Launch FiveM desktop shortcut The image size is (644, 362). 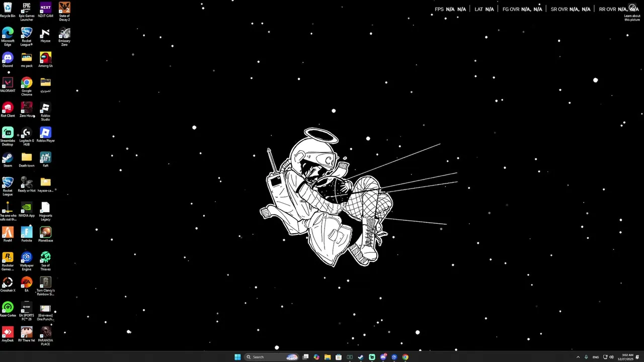pyautogui.click(x=8, y=234)
